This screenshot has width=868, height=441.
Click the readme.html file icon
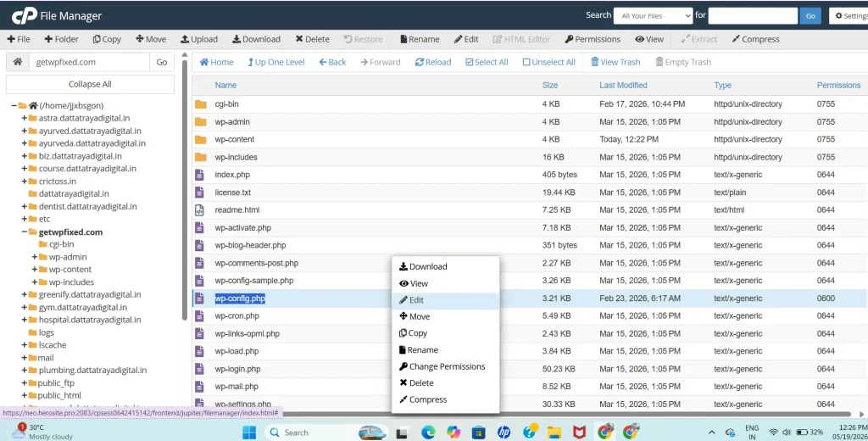(x=199, y=210)
